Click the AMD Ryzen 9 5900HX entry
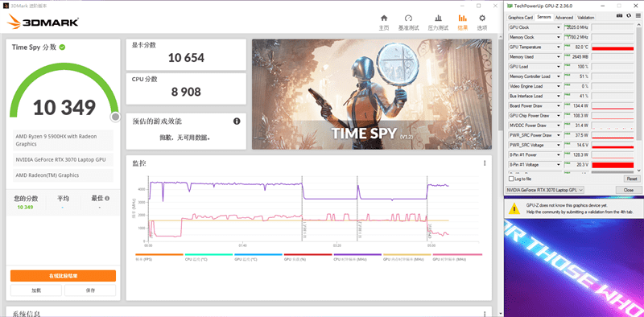The image size is (644, 317). point(64,140)
